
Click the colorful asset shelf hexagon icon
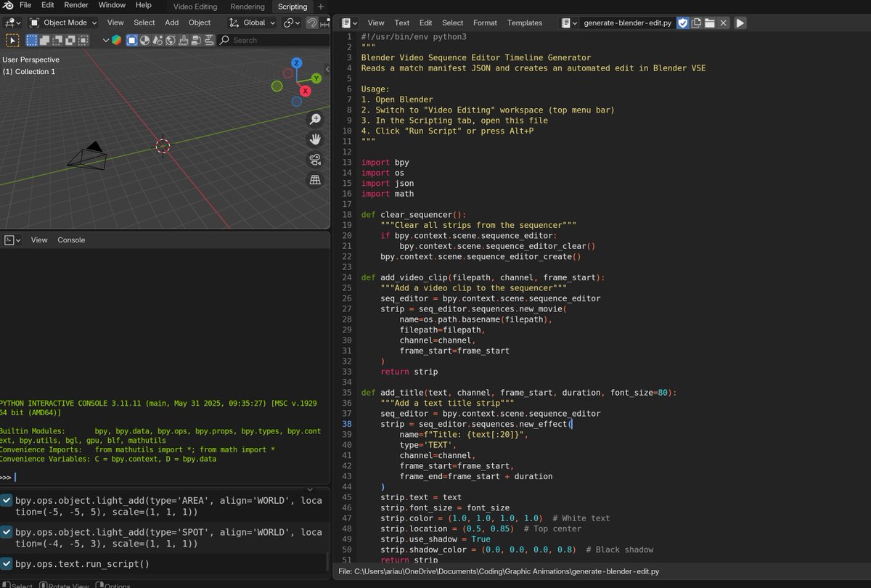point(116,41)
